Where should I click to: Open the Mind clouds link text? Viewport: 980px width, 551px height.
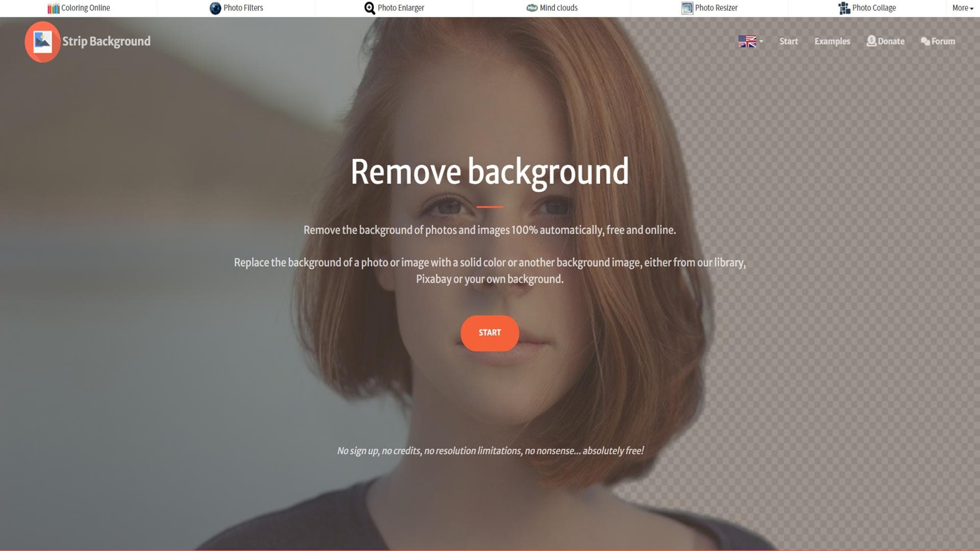coord(558,8)
